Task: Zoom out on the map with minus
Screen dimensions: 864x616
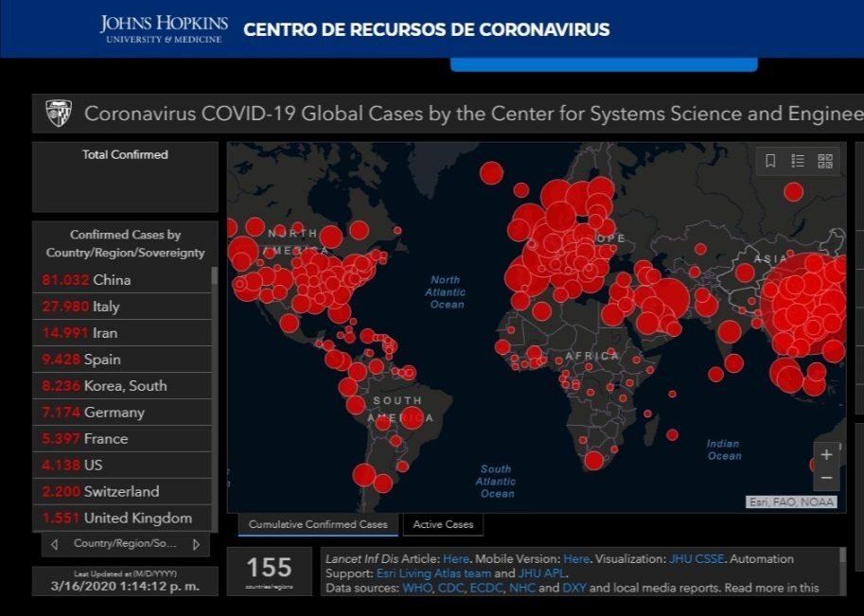Action: click(826, 478)
